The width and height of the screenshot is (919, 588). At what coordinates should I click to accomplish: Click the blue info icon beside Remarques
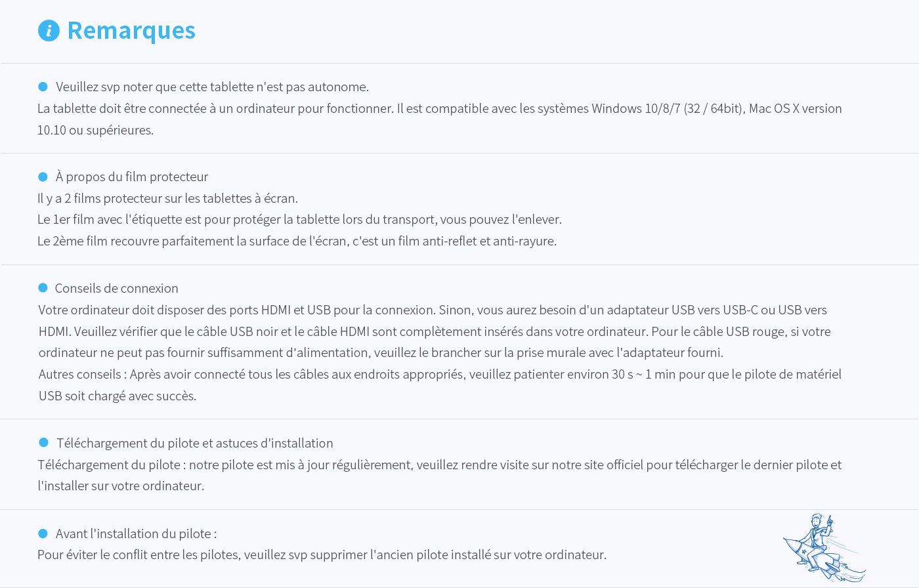pos(49,31)
